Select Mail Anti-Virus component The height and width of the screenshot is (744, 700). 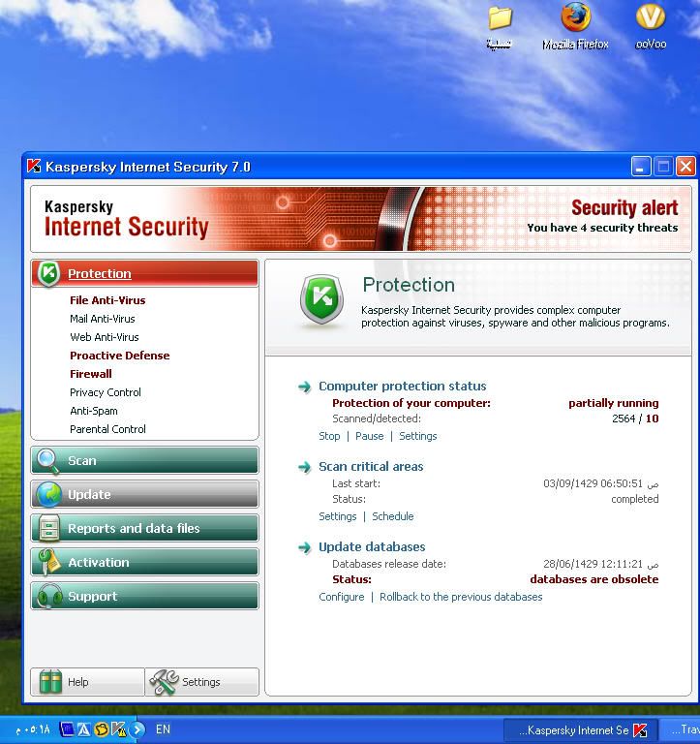tap(103, 319)
